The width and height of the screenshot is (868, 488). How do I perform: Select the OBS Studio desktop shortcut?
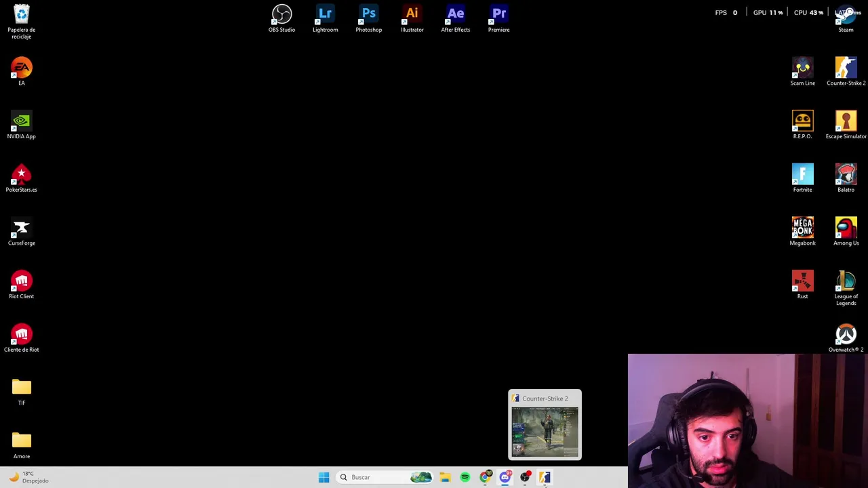[x=281, y=18]
